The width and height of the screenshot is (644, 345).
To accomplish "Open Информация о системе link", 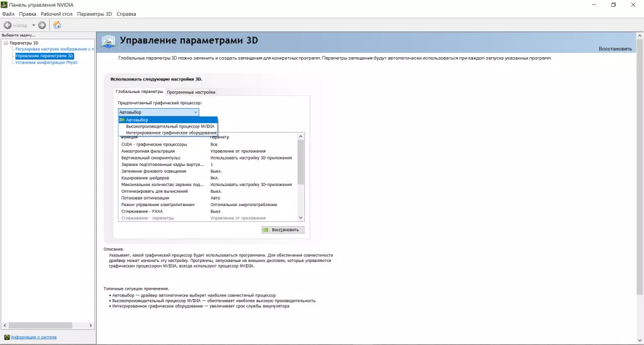I will 34,337.
